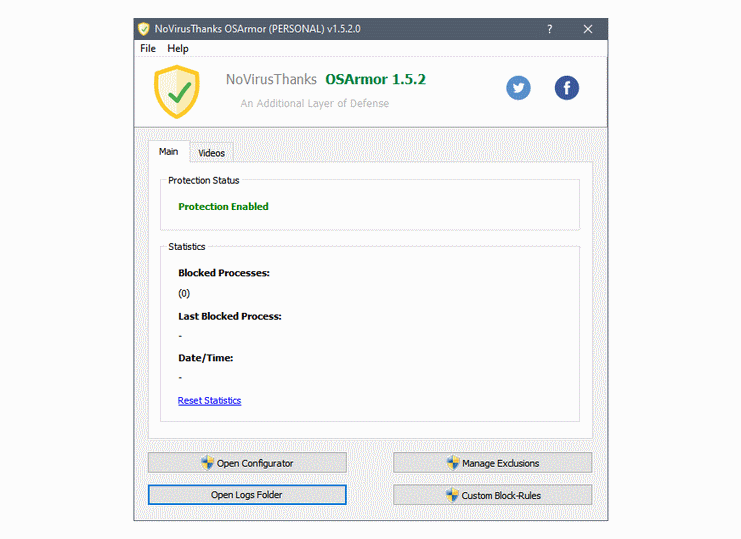Screen dimensions: 741x539
Task: Click the question mark help button
Action: 550,29
